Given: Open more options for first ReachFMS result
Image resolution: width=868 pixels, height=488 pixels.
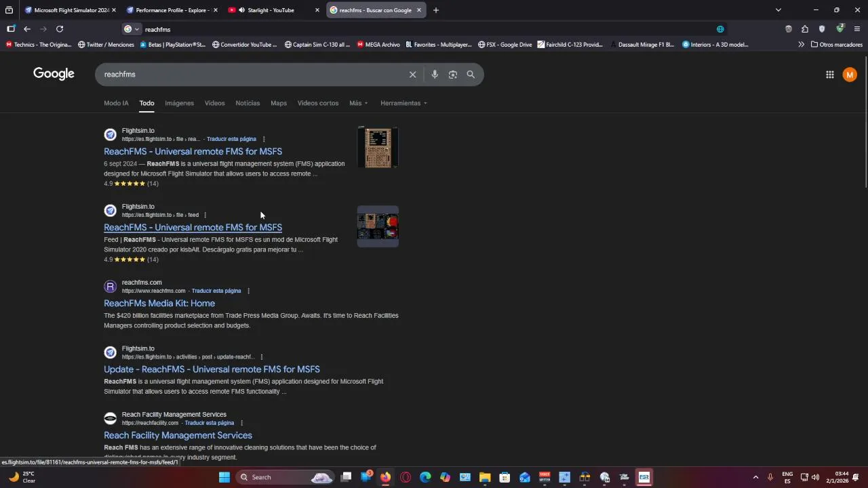Looking at the screenshot, I should (264, 139).
